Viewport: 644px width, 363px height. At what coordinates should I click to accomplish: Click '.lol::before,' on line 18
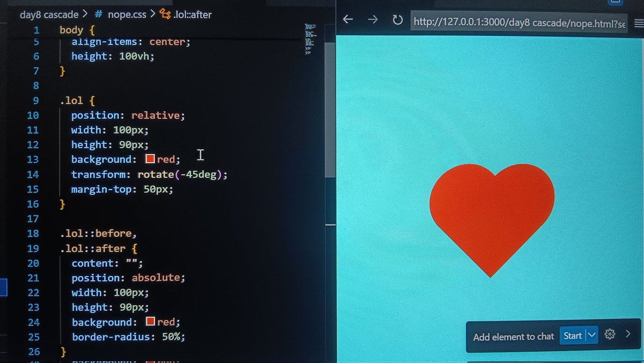point(98,233)
